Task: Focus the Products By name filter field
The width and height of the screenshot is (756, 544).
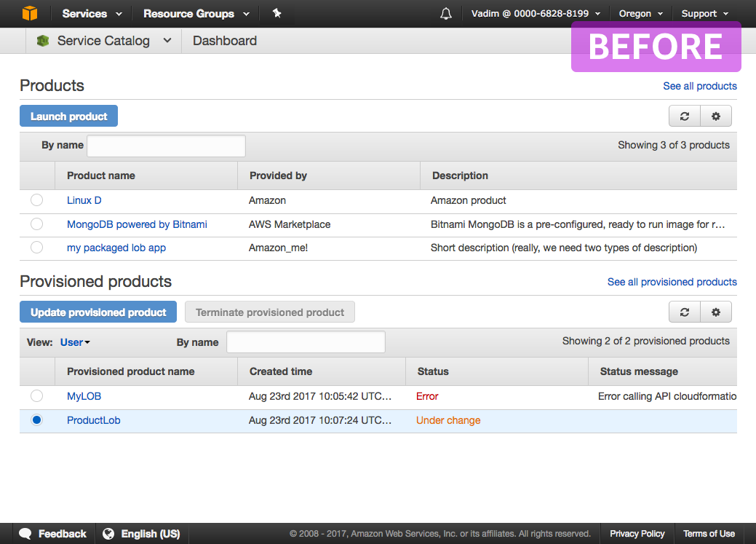Action: tap(167, 146)
